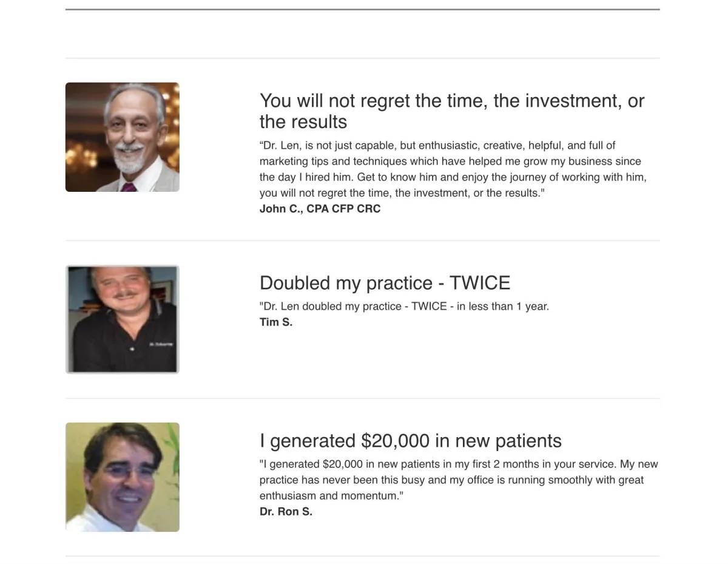This screenshot has height=564, width=728.
Task: Click the 'John C., CPA CFP CRC' attribution
Action: coord(320,209)
